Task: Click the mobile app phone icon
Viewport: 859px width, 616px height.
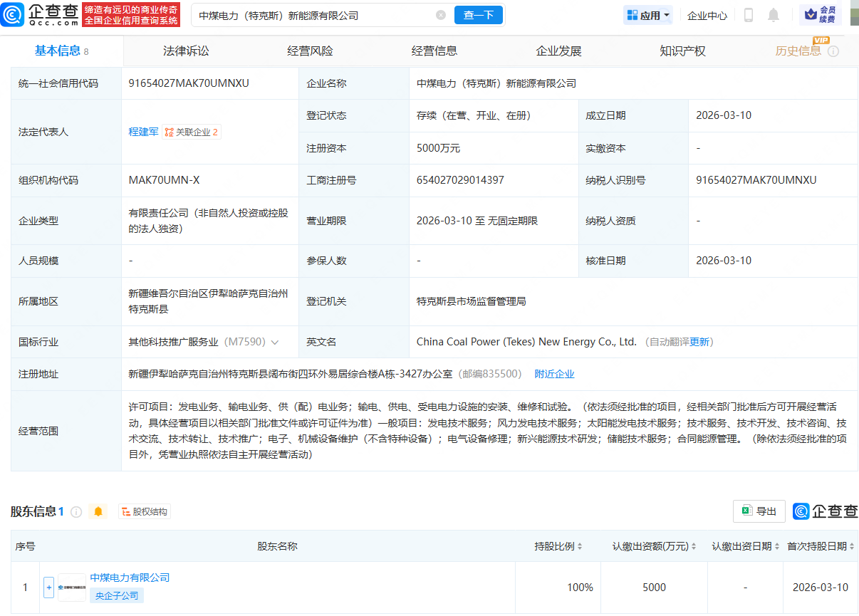Action: (748, 14)
